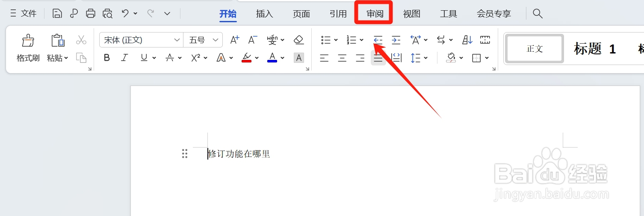Select the 正文 style thumbnail

(x=535, y=49)
